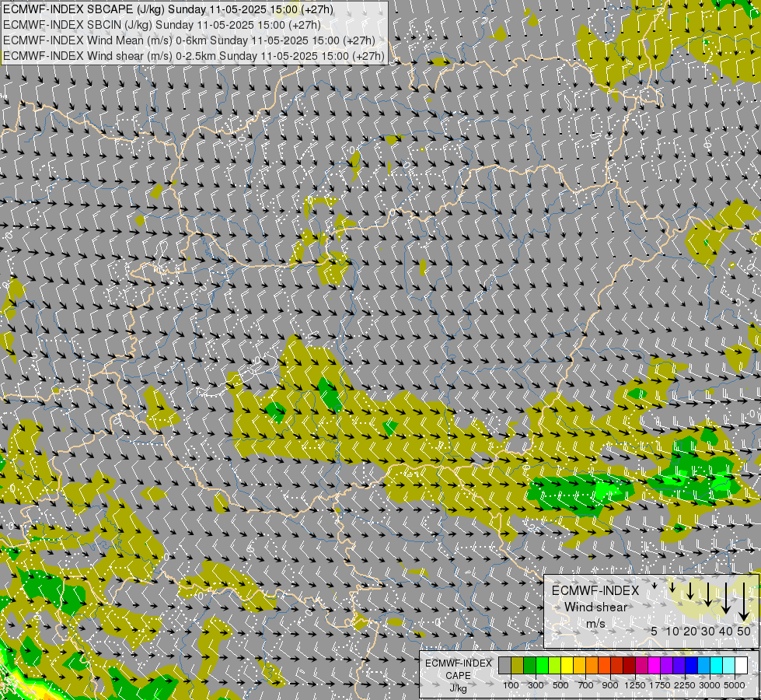Click the 5 label in wind shear legend
This screenshot has height=700, width=761.
pos(655,631)
